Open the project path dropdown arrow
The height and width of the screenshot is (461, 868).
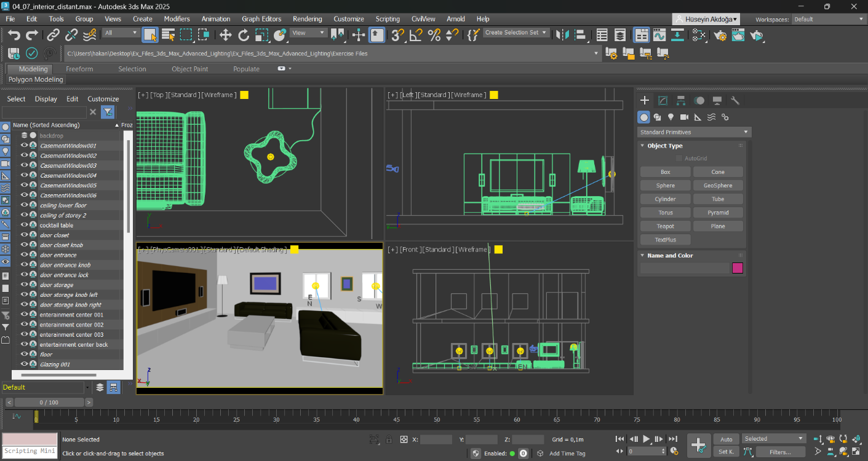point(595,53)
